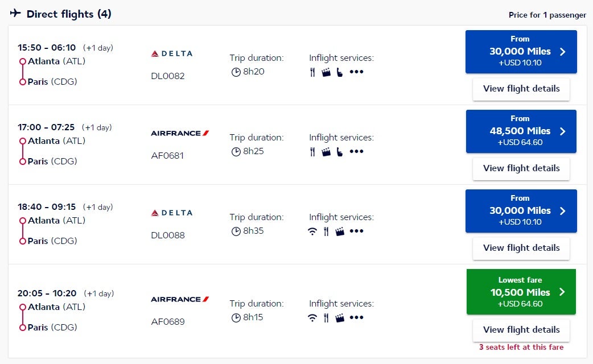Click the airplane icon beside Direct flights
The image size is (593, 364).
pyautogui.click(x=15, y=14)
